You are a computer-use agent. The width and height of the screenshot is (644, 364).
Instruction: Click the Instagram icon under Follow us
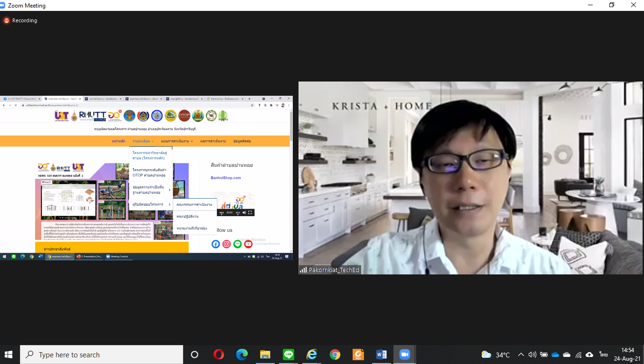point(226,244)
